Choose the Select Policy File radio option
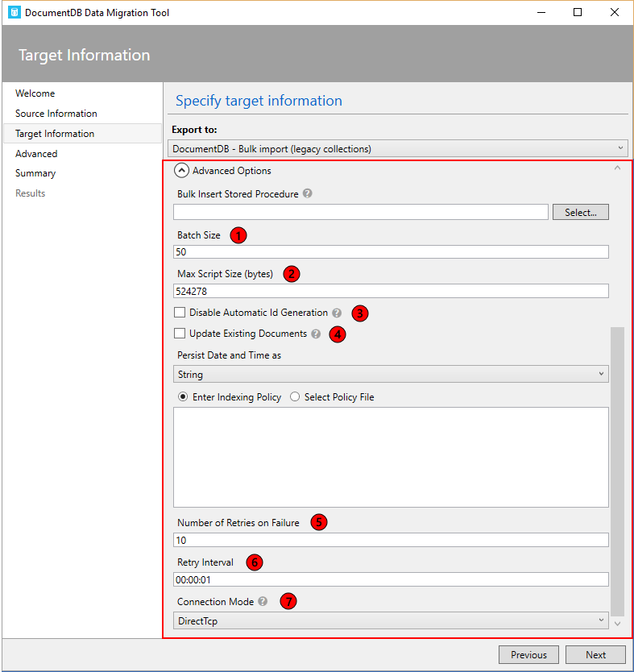634x672 pixels. point(295,397)
